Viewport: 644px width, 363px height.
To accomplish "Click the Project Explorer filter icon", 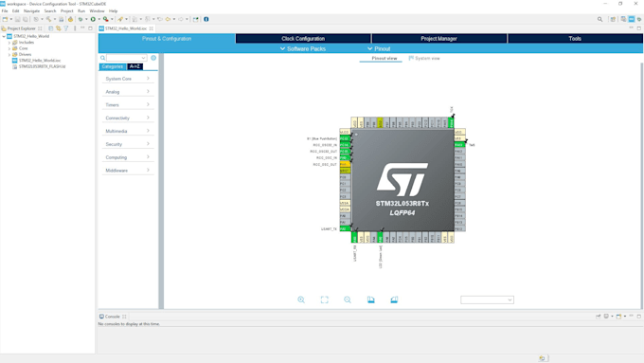I will [x=65, y=28].
